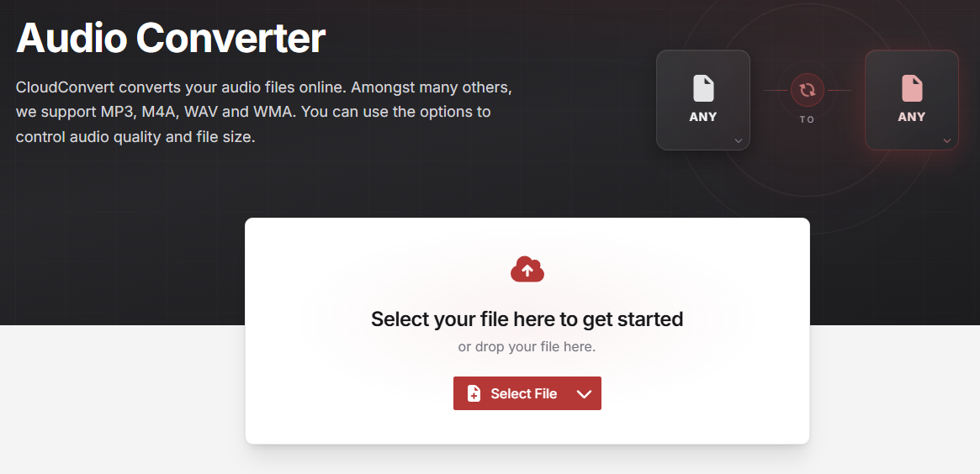
Task: Click the Audio Converter heading
Action: (171, 38)
